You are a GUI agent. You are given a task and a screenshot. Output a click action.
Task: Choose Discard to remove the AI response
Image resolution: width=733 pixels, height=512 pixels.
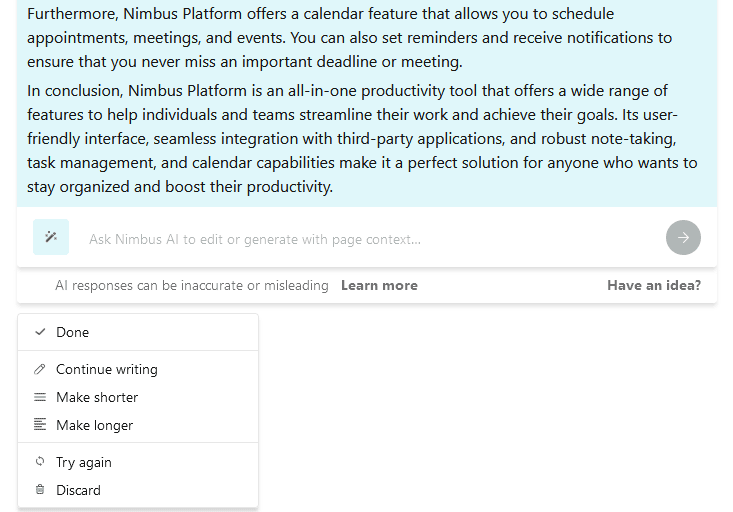click(x=138, y=490)
